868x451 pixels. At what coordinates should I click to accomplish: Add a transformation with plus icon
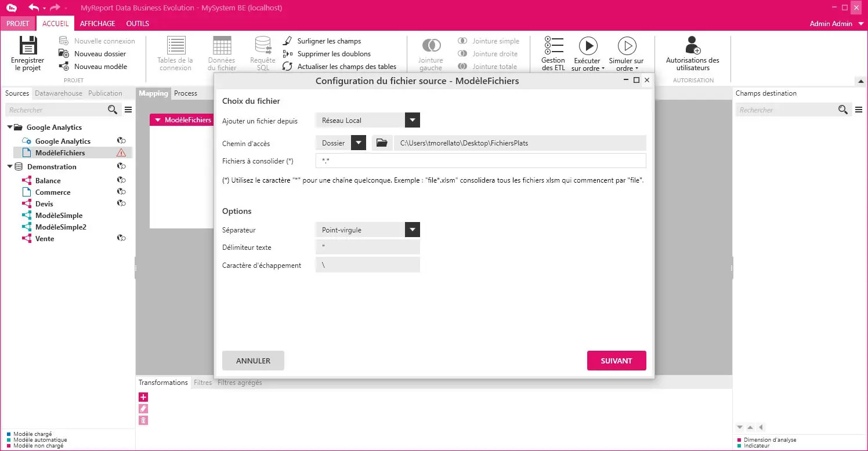pyautogui.click(x=143, y=397)
